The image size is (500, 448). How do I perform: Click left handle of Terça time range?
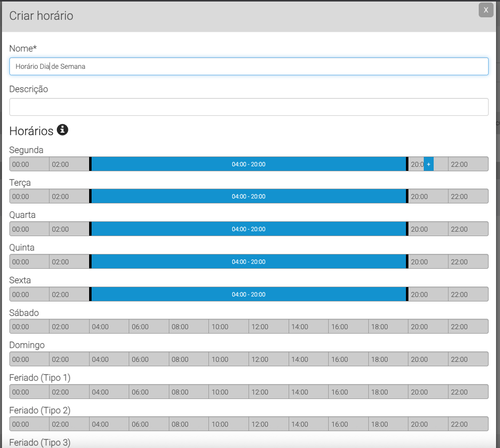pyautogui.click(x=91, y=197)
